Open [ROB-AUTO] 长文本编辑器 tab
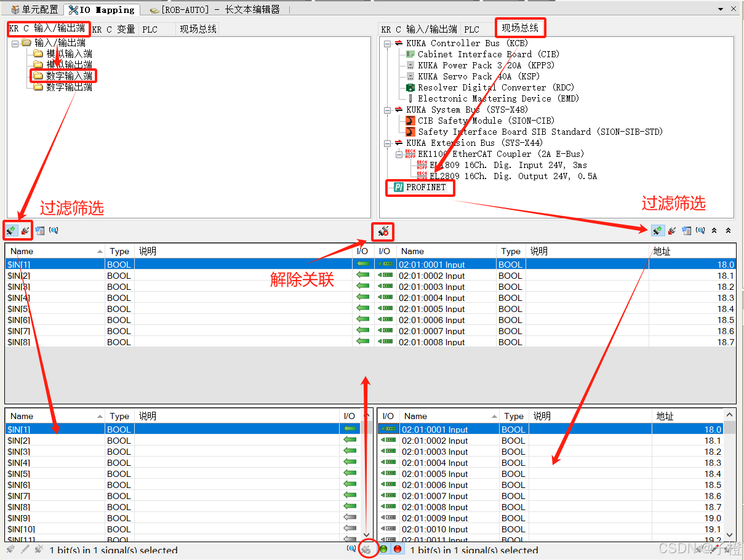 tap(215, 9)
